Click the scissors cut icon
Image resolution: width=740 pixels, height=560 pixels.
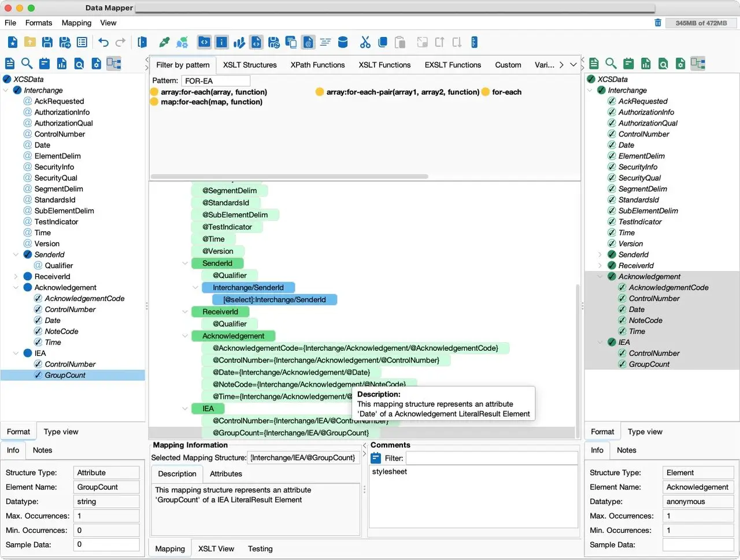365,42
